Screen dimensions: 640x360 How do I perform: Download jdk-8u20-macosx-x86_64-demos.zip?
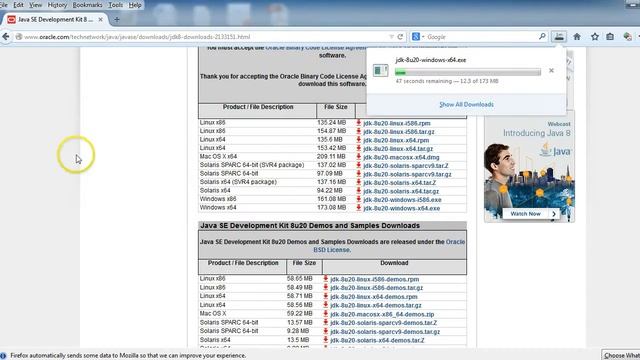382,315
